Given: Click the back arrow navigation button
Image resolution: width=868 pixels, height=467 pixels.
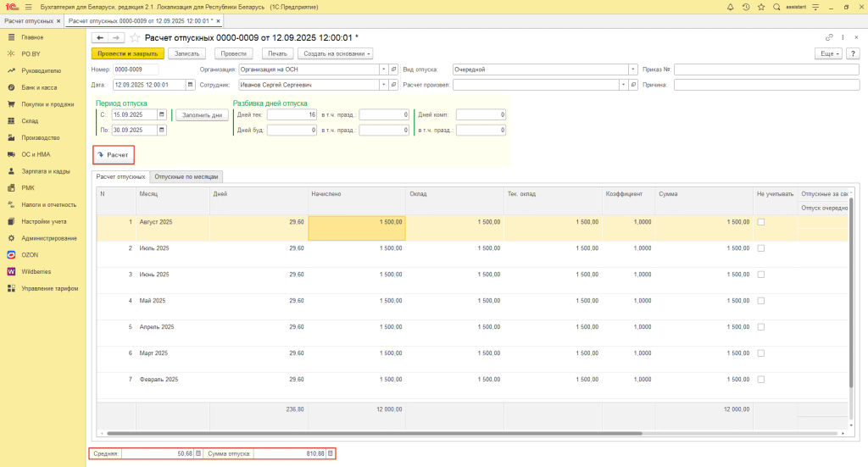Looking at the screenshot, I should click(100, 38).
